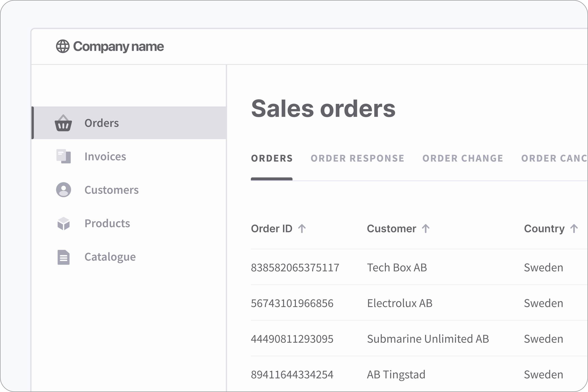Image resolution: width=588 pixels, height=392 pixels.
Task: Switch to the ORDER RESPONSE tab
Action: click(x=357, y=158)
